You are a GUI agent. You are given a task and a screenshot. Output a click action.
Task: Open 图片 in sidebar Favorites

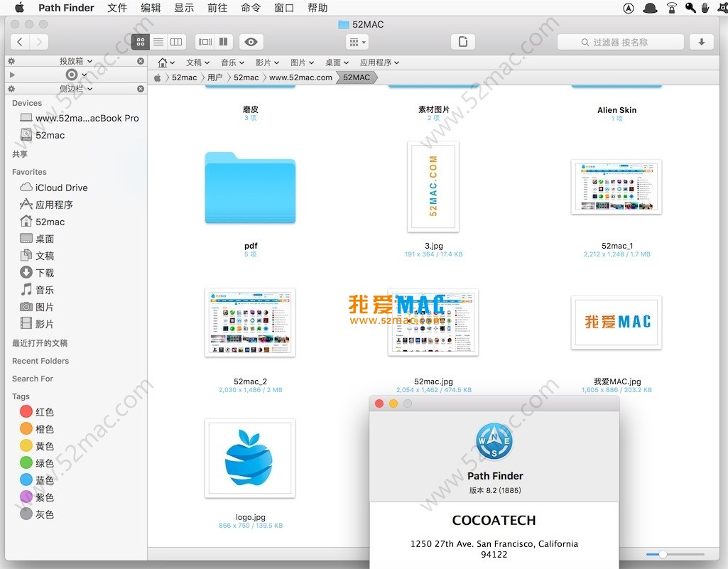[37, 307]
